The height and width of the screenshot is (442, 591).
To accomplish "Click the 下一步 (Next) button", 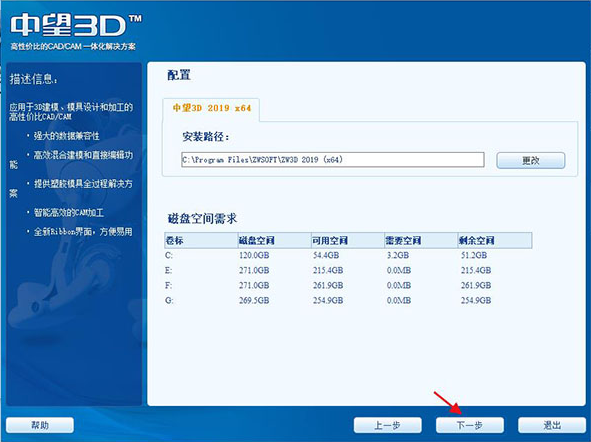I will pos(470,425).
